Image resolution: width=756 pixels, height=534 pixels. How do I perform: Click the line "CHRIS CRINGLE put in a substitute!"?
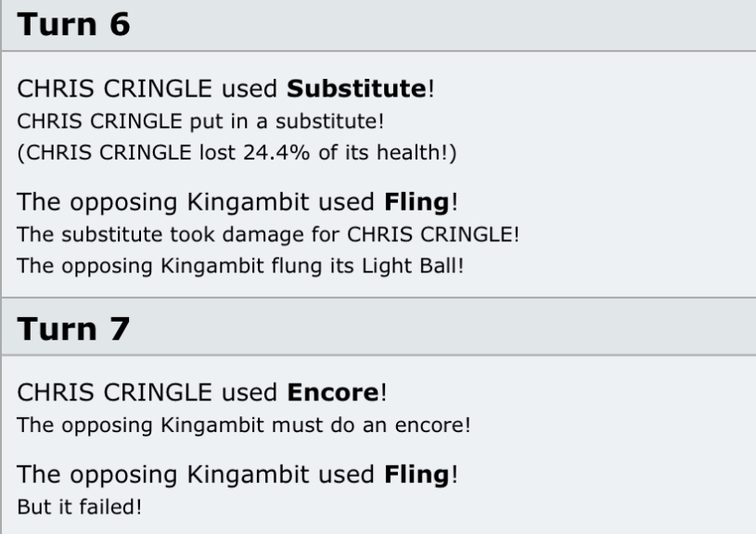pyautogui.click(x=200, y=121)
